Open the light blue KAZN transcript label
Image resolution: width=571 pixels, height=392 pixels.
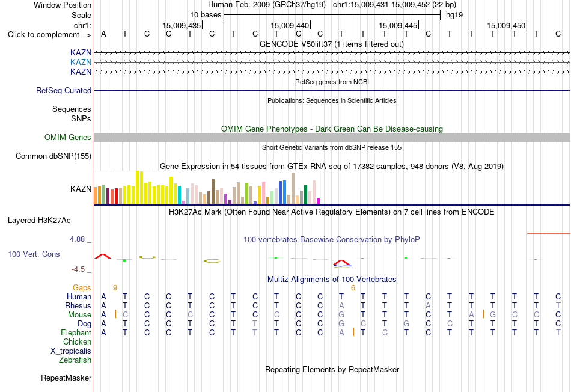coord(81,63)
